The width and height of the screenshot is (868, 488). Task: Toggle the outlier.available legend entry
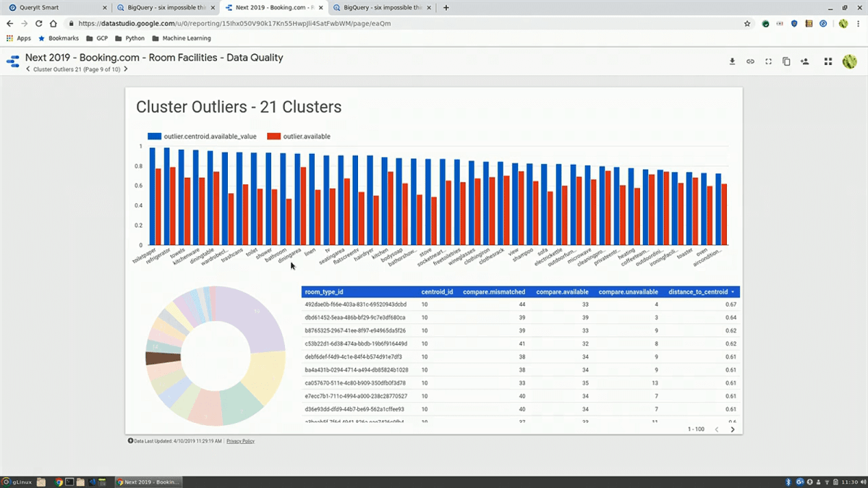click(x=305, y=136)
